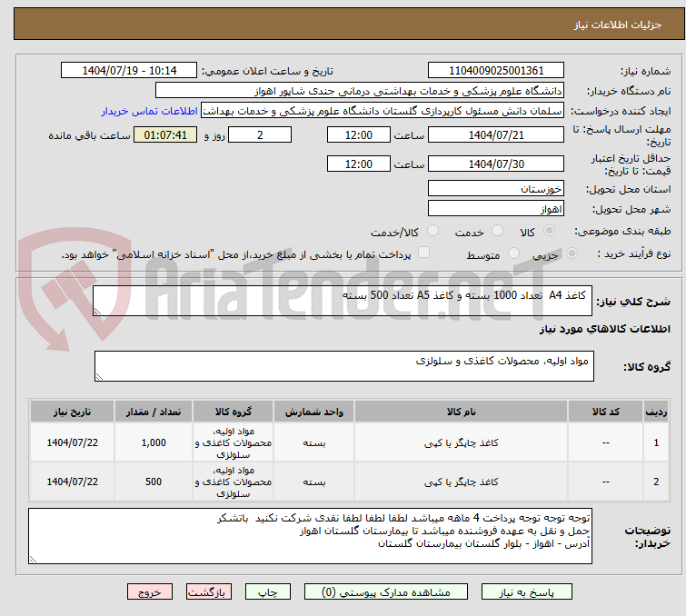
Task: Click the response deadline date 1404/07/21
Action: (x=496, y=134)
